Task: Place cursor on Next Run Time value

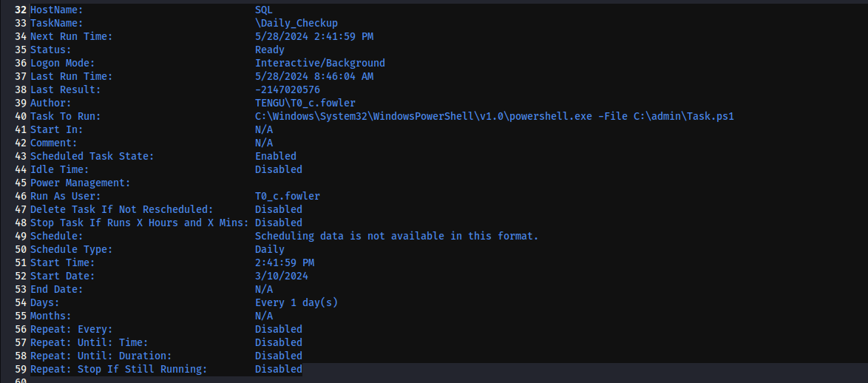Action: [319, 36]
